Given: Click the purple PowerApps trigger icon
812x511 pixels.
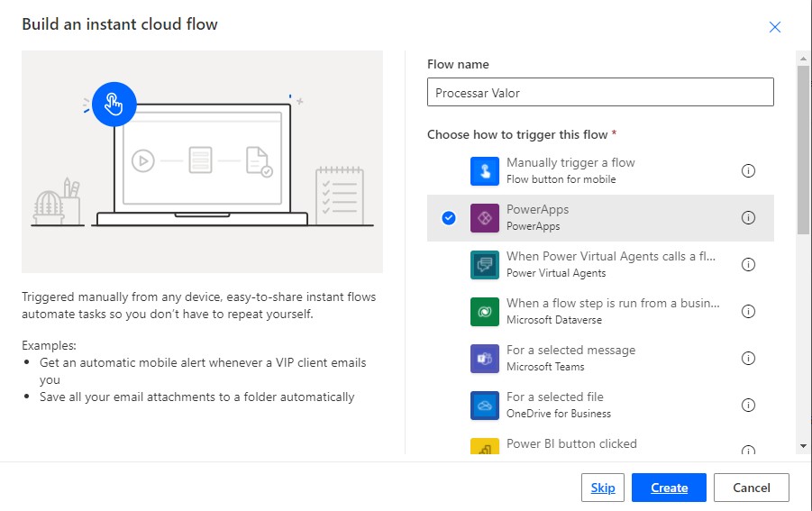Looking at the screenshot, I should tap(485, 218).
